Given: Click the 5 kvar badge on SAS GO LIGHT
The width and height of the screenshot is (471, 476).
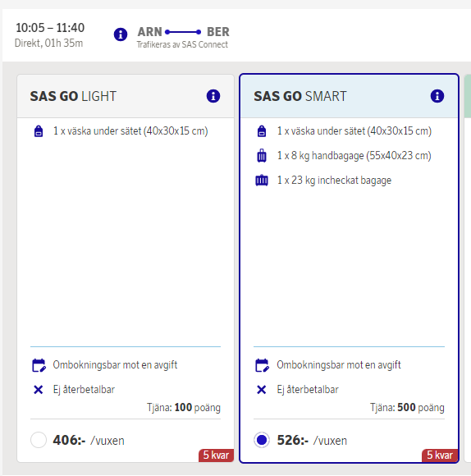Looking at the screenshot, I should click(x=216, y=455).
